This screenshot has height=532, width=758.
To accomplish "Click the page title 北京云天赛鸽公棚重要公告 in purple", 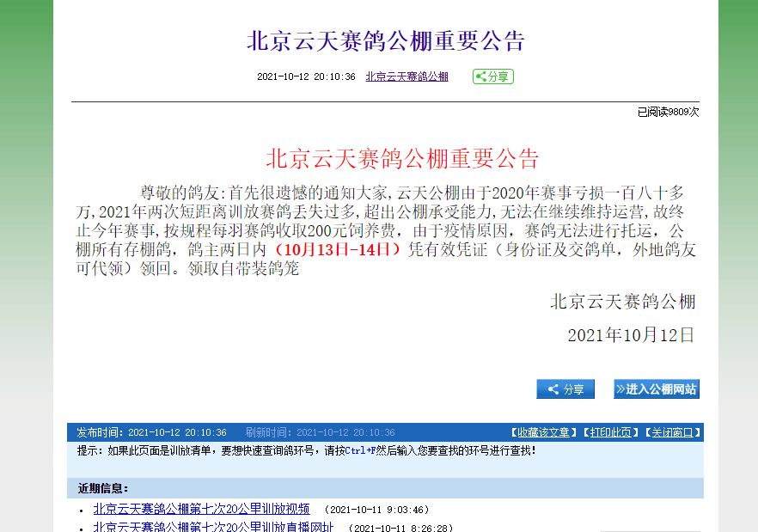I will 386,40.
